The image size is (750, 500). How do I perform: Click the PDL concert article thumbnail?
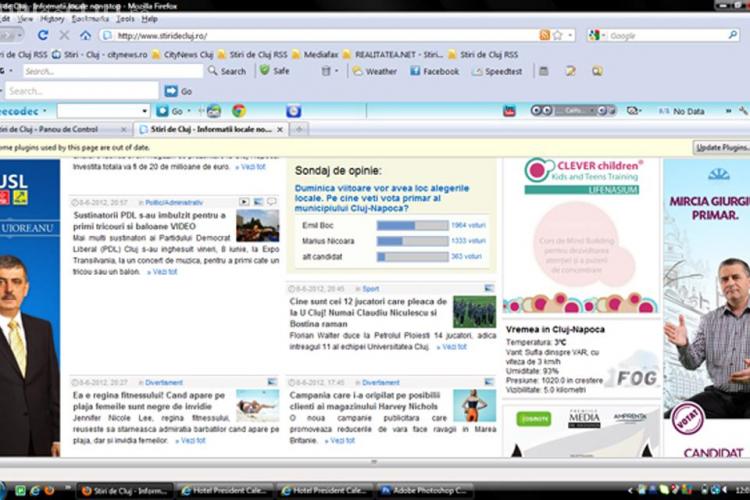pyautogui.click(x=257, y=226)
